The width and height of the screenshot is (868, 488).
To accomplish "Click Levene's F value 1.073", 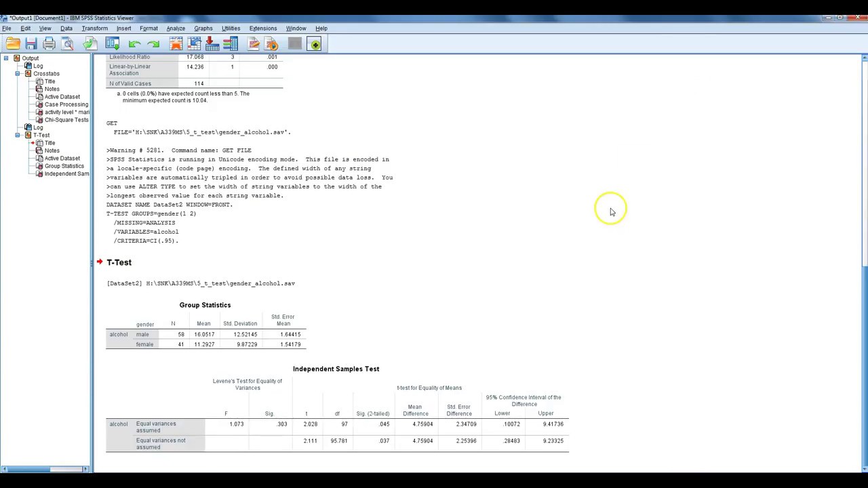I will pos(236,424).
